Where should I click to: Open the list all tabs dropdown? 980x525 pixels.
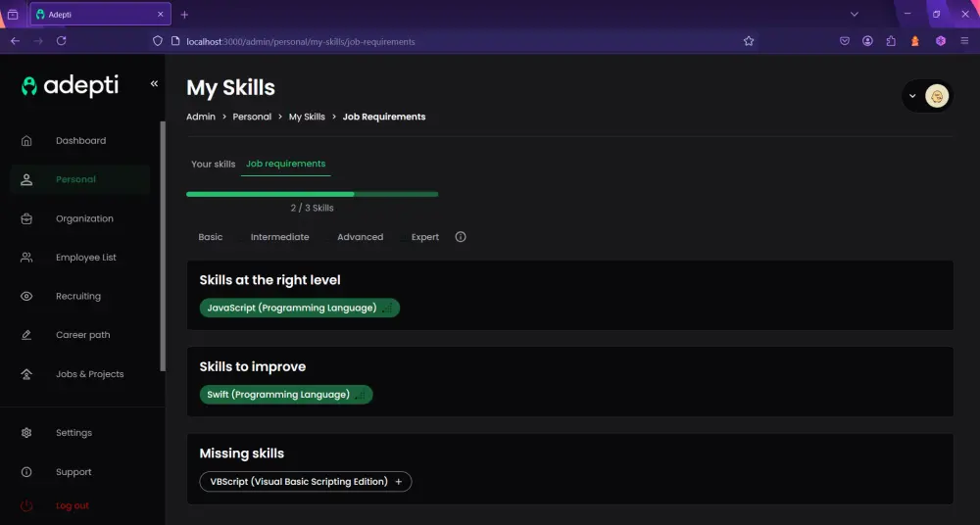tap(855, 15)
